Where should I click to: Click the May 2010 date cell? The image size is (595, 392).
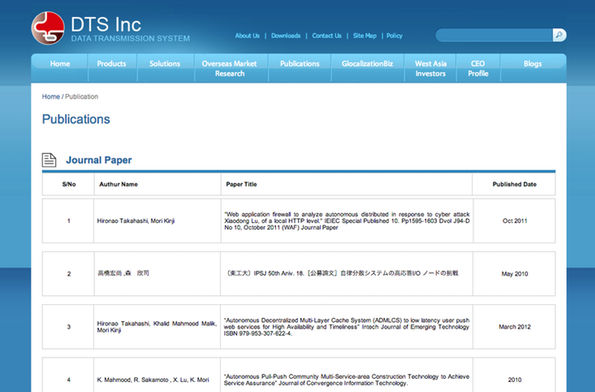[x=515, y=274]
